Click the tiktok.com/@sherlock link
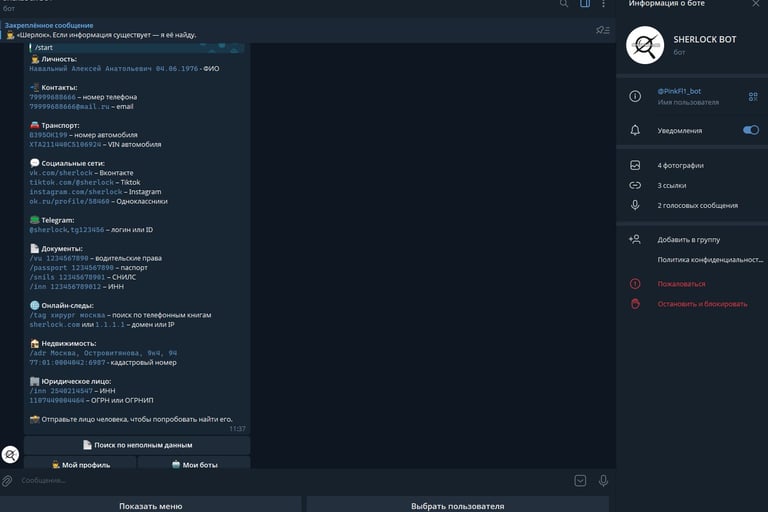The width and height of the screenshot is (768, 512). coord(72,182)
